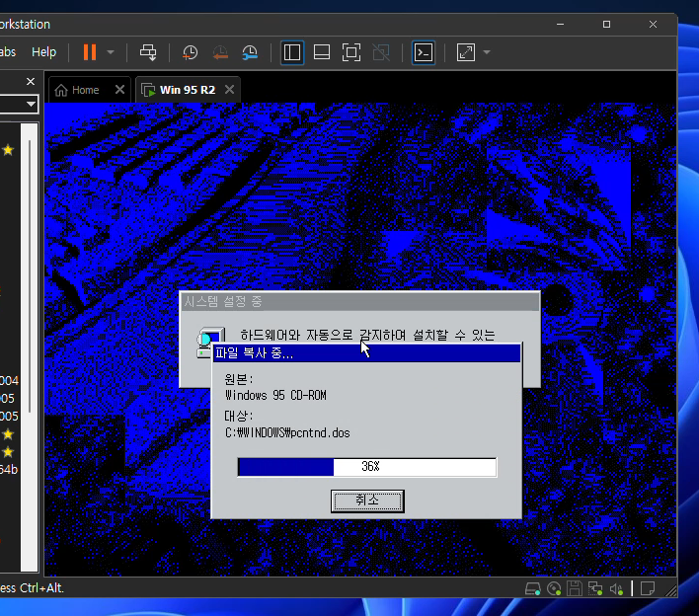Minimize the VMware Workstation window
The image size is (699, 616).
[561, 24]
